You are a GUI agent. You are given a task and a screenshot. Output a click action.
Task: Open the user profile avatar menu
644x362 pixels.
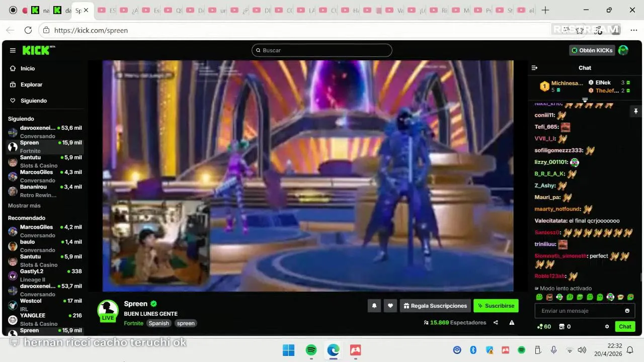tap(623, 50)
